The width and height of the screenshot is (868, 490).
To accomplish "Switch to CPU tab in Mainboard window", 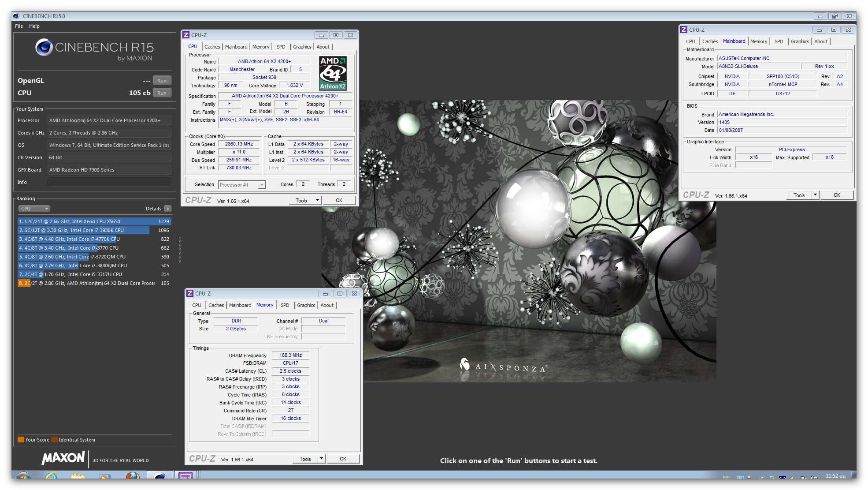I will (x=690, y=41).
